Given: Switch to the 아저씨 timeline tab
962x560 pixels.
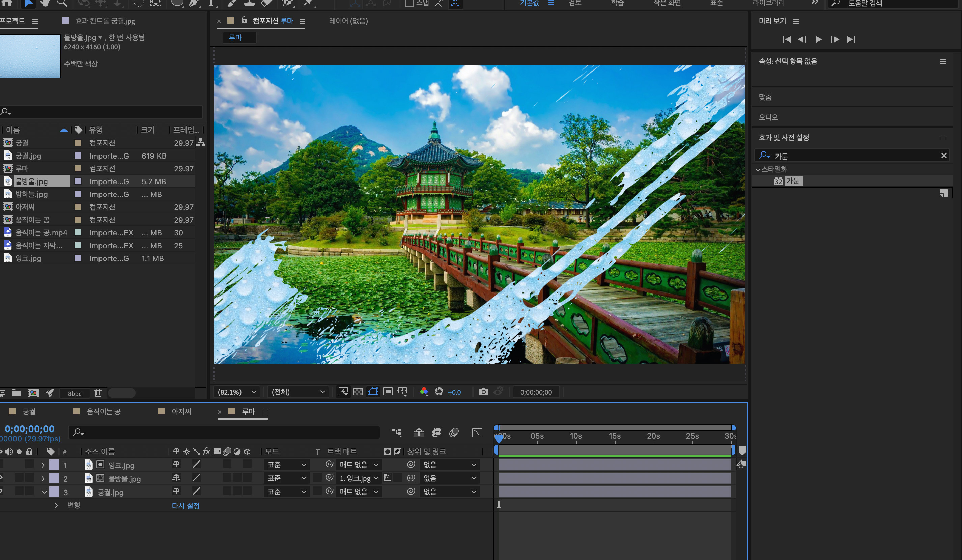Looking at the screenshot, I should point(181,411).
